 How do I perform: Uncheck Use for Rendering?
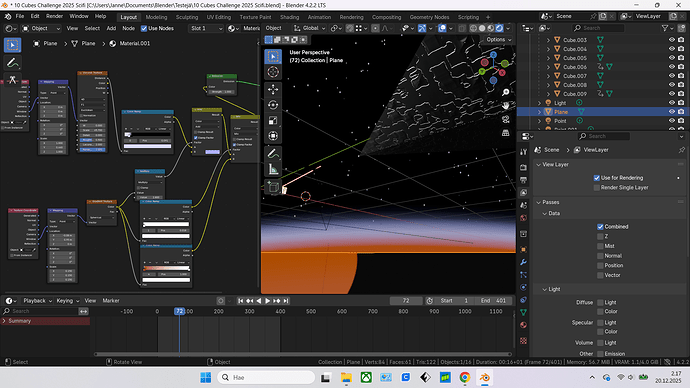[597, 178]
